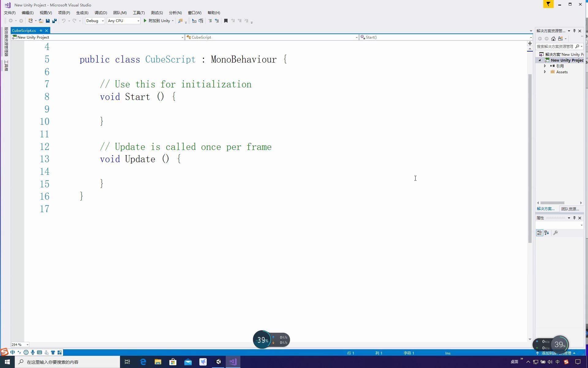Viewport: 588px width, 368px height.
Task: Click into the Solution Explorer search box
Action: tap(555, 46)
